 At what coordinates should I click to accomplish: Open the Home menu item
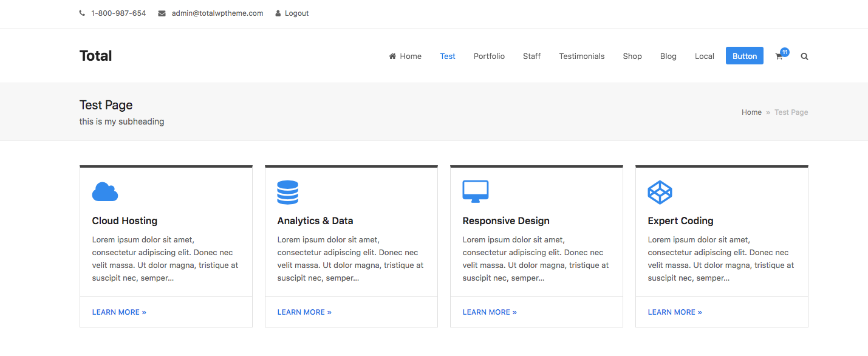405,56
